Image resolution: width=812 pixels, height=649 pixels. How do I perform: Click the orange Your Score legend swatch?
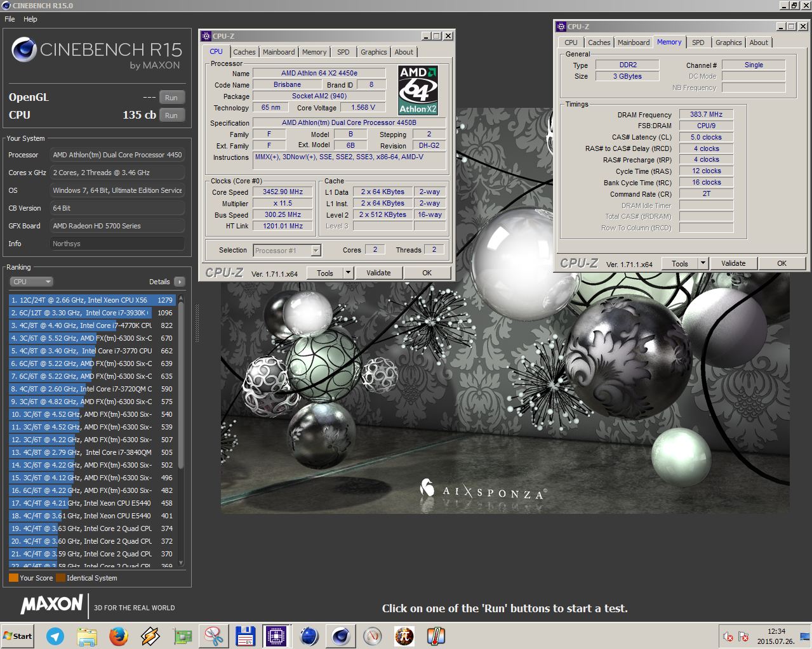pos(13,578)
